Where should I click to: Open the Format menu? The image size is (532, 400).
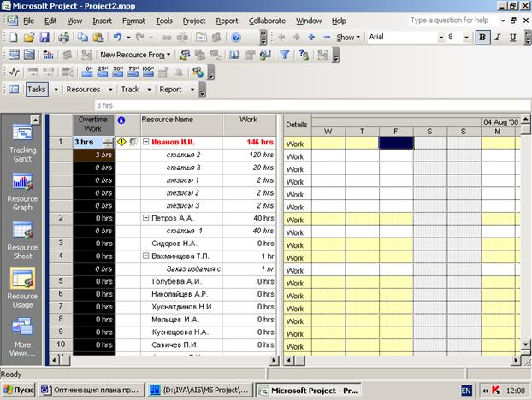(133, 20)
